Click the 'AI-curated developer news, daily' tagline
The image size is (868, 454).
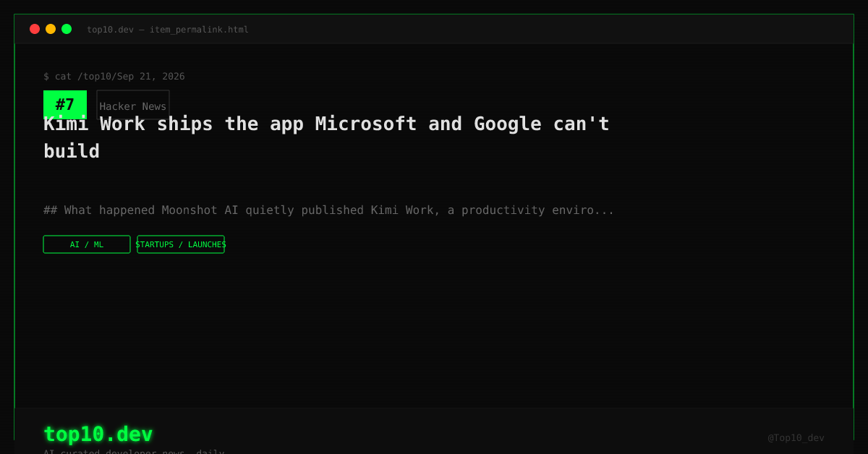(x=134, y=451)
